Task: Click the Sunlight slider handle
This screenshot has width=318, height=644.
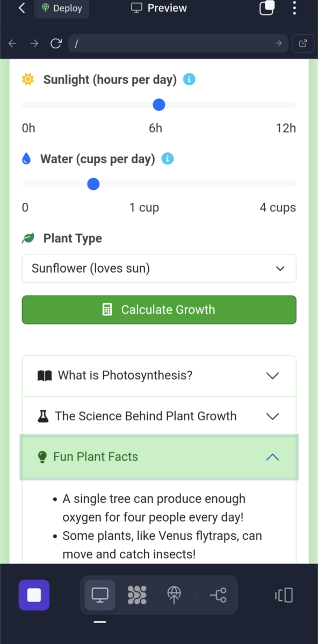Action: pos(158,105)
